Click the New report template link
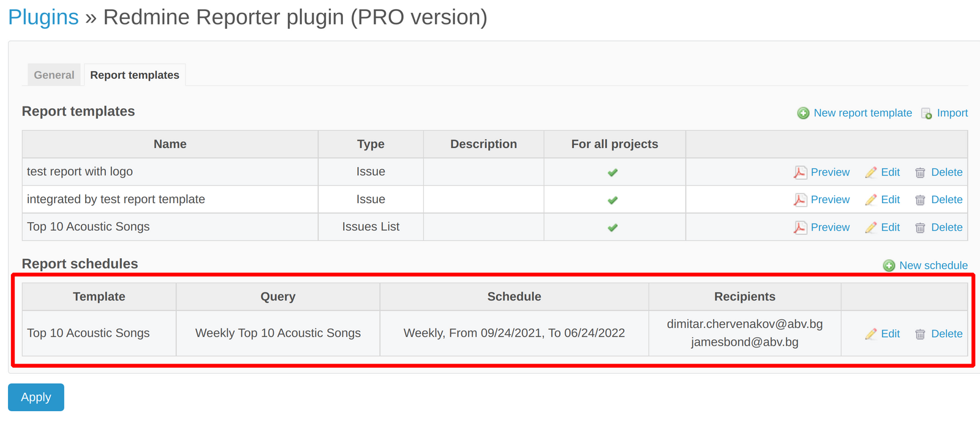This screenshot has width=980, height=424. (x=862, y=113)
